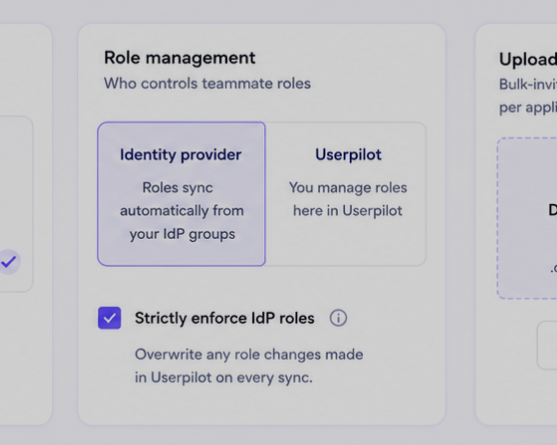557x445 pixels.
Task: Click Roles sync automatically description
Action: tap(182, 211)
